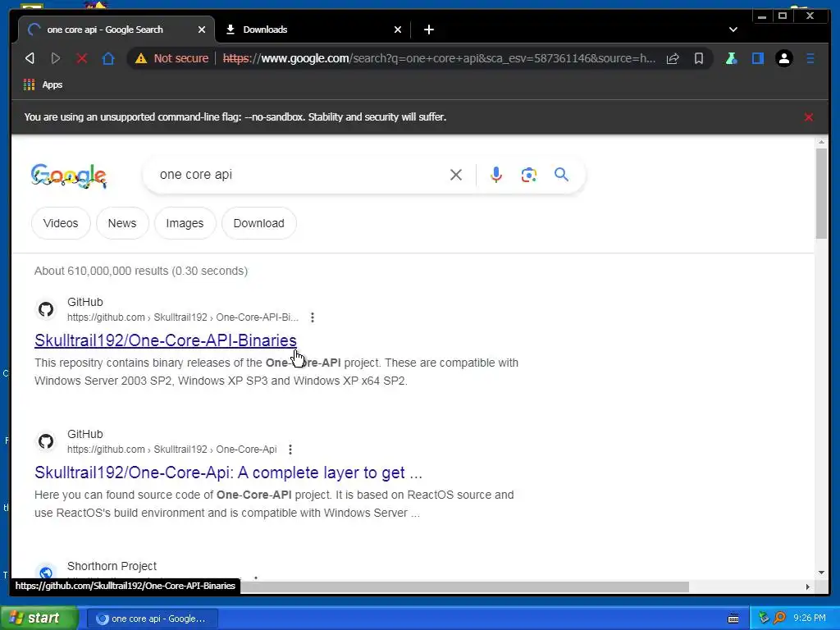This screenshot has height=630, width=840.
Task: Open the Apps bookmarks shortcut
Action: (x=43, y=84)
